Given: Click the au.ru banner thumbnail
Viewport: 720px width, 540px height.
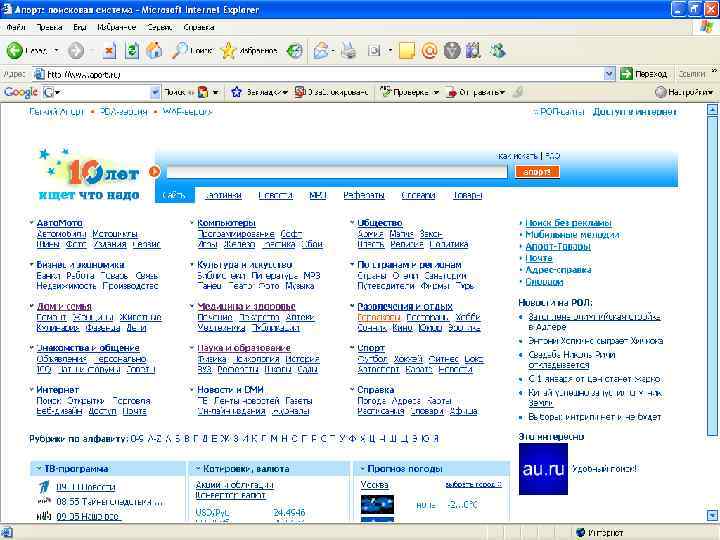Looking at the screenshot, I should [x=543, y=469].
